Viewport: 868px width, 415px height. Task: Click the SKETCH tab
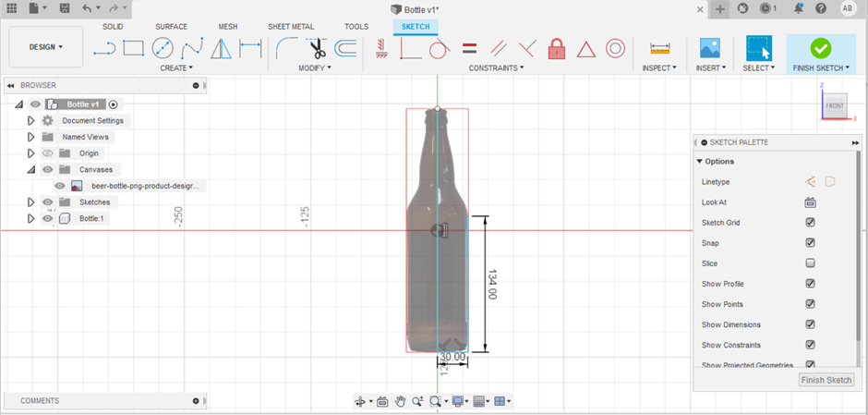(416, 27)
